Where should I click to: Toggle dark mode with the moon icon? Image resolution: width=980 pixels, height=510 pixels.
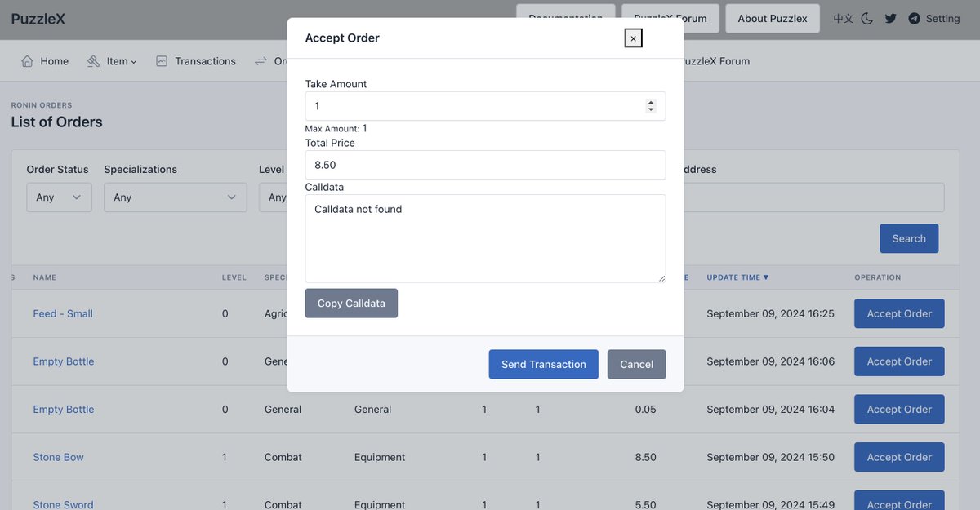click(x=867, y=16)
